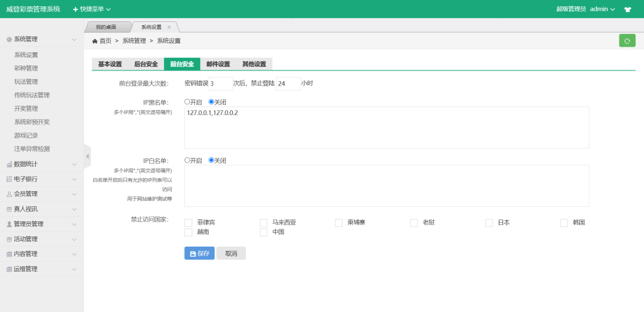
Task: Open the 快捷菜单 dropdown
Action: [92, 9]
